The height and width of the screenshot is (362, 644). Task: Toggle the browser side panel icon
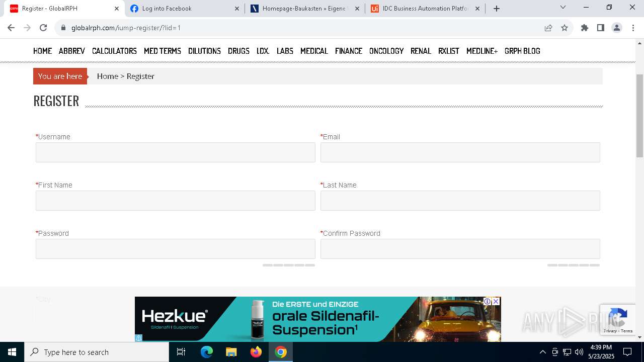tap(600, 28)
